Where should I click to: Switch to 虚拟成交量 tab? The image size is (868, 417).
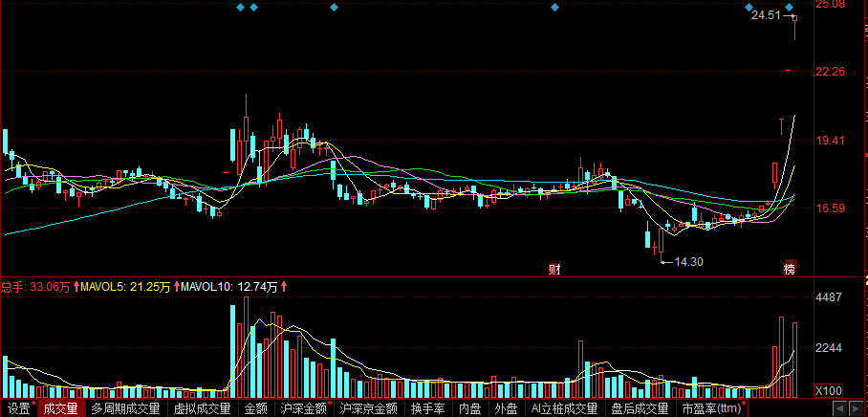(203, 409)
